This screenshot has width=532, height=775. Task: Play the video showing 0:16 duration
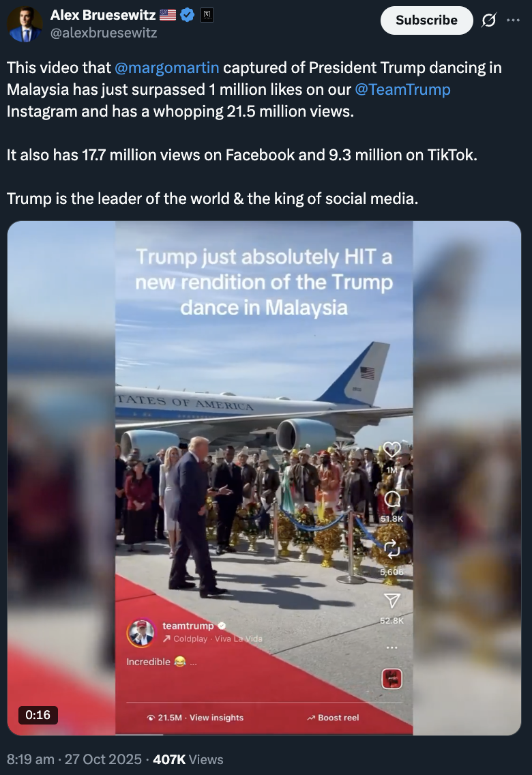tap(264, 478)
